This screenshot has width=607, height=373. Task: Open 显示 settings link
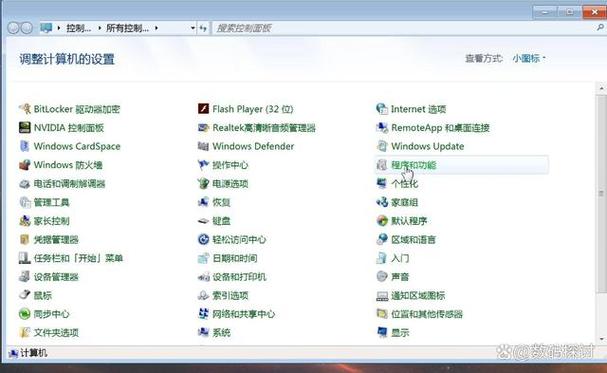coord(400,332)
